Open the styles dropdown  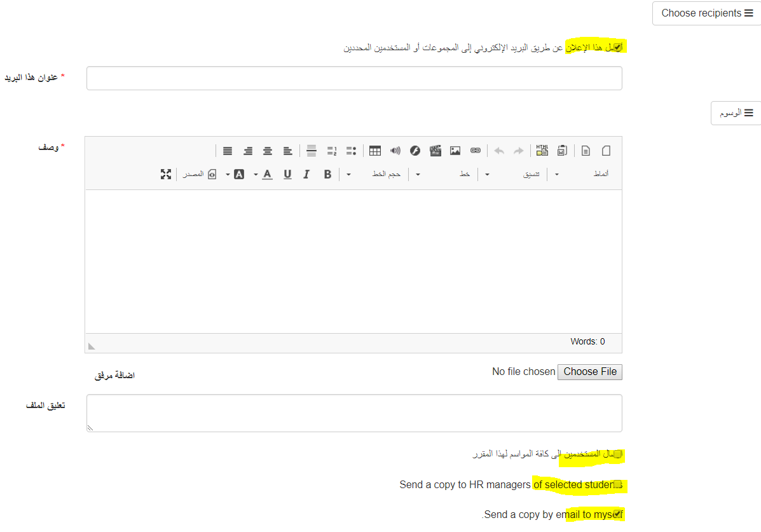(582, 174)
